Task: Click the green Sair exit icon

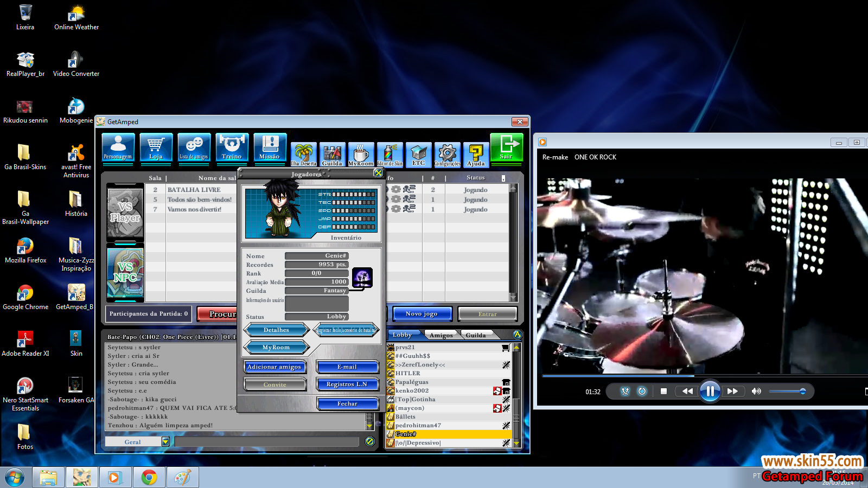Action: [x=507, y=148]
